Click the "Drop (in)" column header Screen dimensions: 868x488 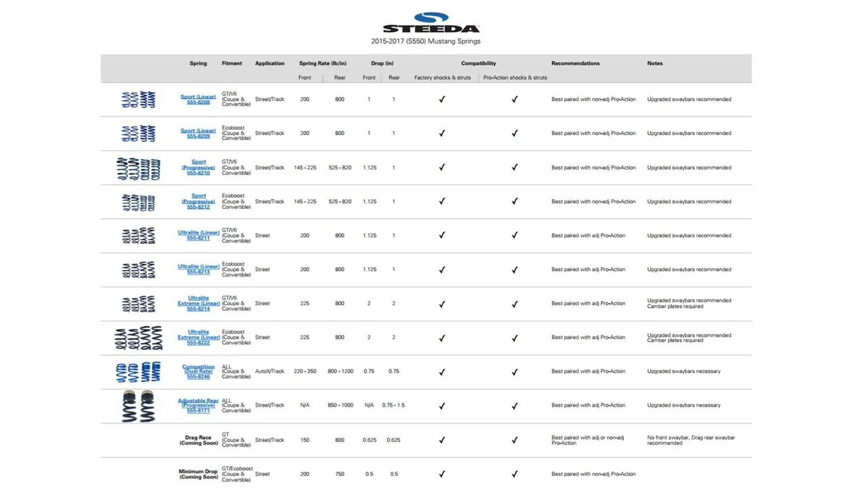tap(382, 64)
